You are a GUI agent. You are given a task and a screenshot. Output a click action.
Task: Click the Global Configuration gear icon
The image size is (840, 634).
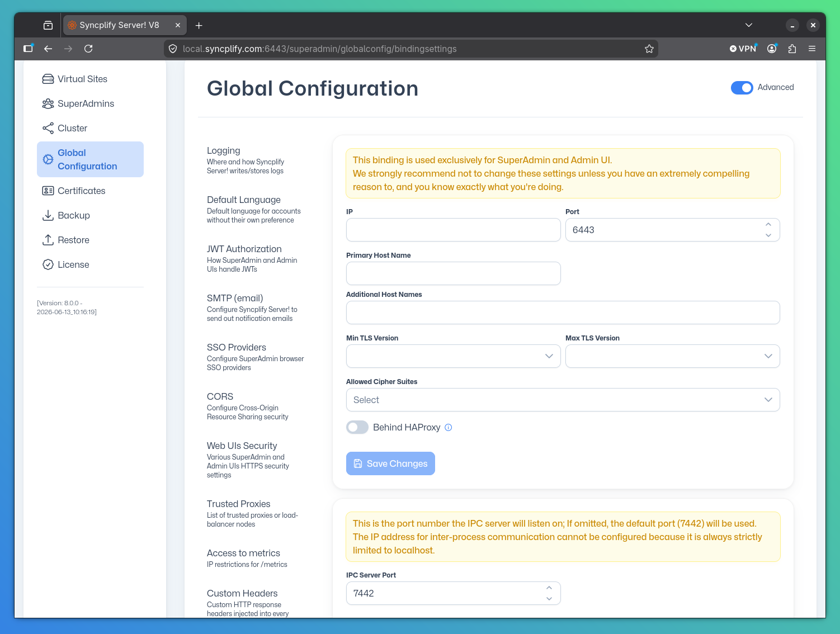48,159
